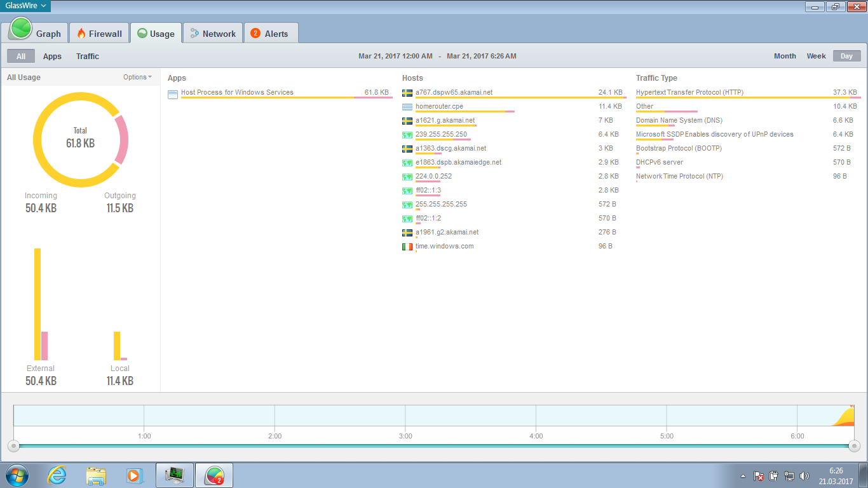The image size is (868, 488).
Task: Select the Traffic usage filter
Action: pos(88,57)
